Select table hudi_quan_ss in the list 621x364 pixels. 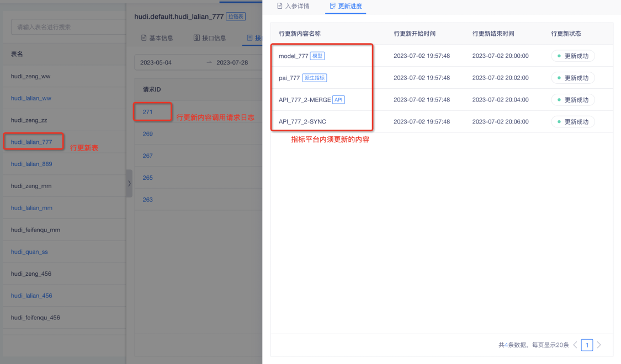coord(29,252)
